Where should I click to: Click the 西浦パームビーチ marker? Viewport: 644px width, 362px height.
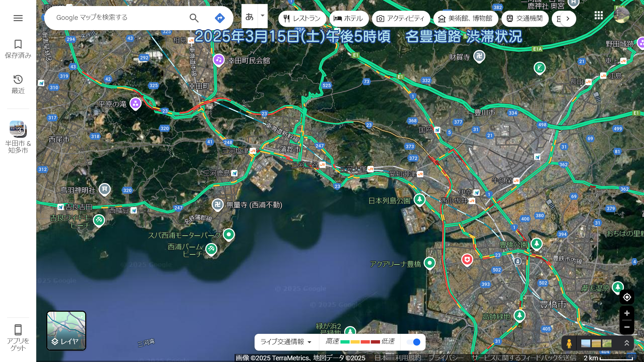211,249
